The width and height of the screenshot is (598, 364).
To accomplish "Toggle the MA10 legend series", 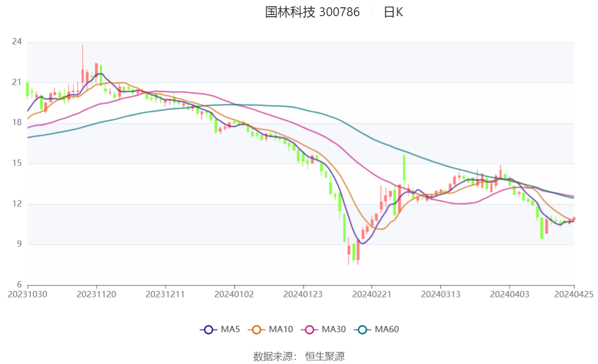I will (x=271, y=329).
